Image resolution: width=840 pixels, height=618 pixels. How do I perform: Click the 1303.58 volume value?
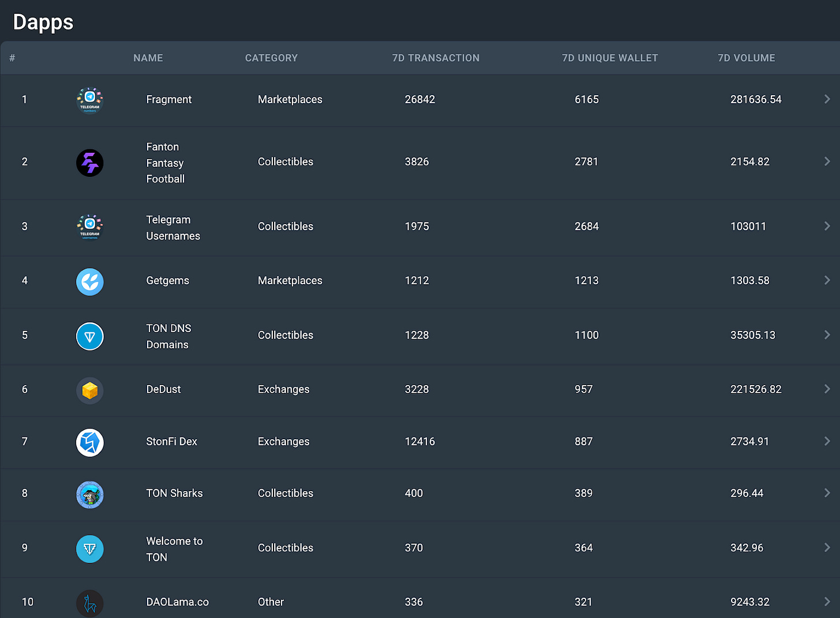(x=750, y=280)
